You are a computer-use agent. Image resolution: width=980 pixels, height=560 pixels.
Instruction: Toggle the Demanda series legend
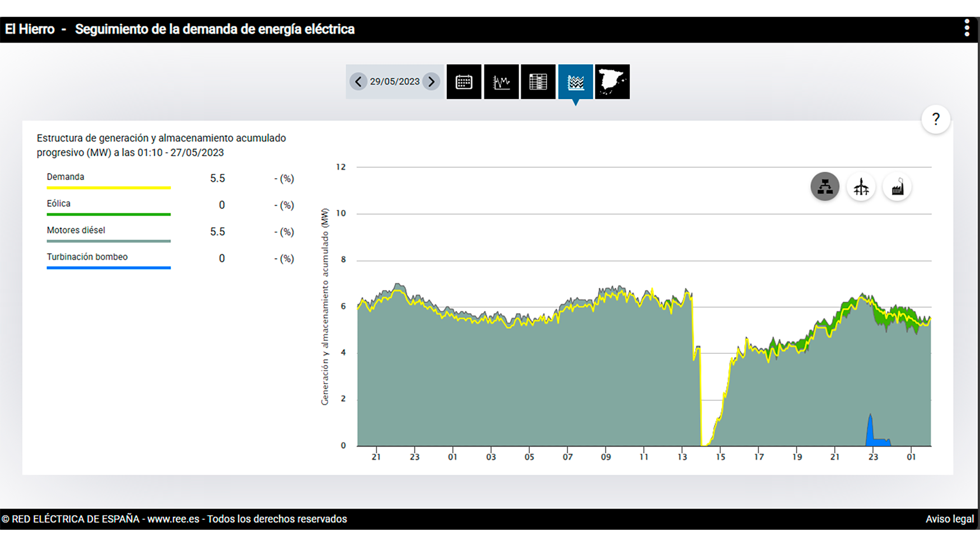66,177
